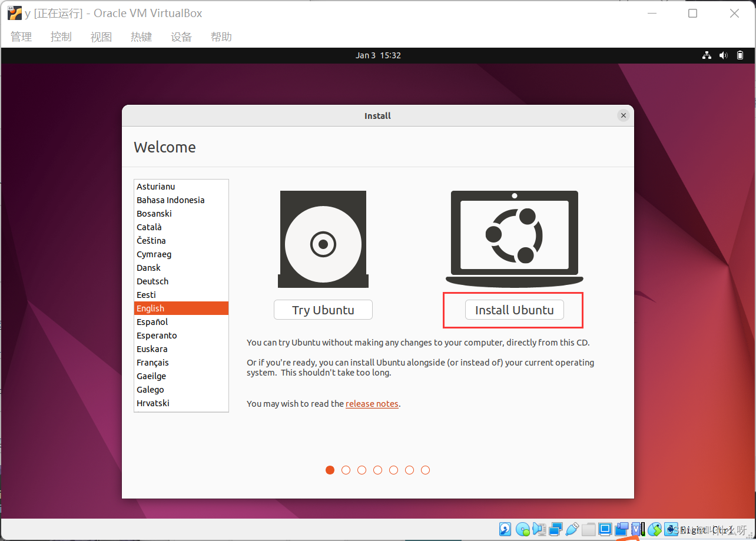Choose Bosanski from the language list
This screenshot has height=541, width=756.
pyautogui.click(x=181, y=214)
